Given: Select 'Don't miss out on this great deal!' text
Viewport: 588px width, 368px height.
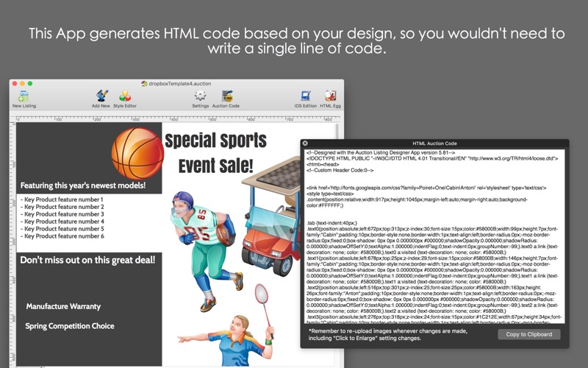Looking at the screenshot, I should tap(87, 260).
